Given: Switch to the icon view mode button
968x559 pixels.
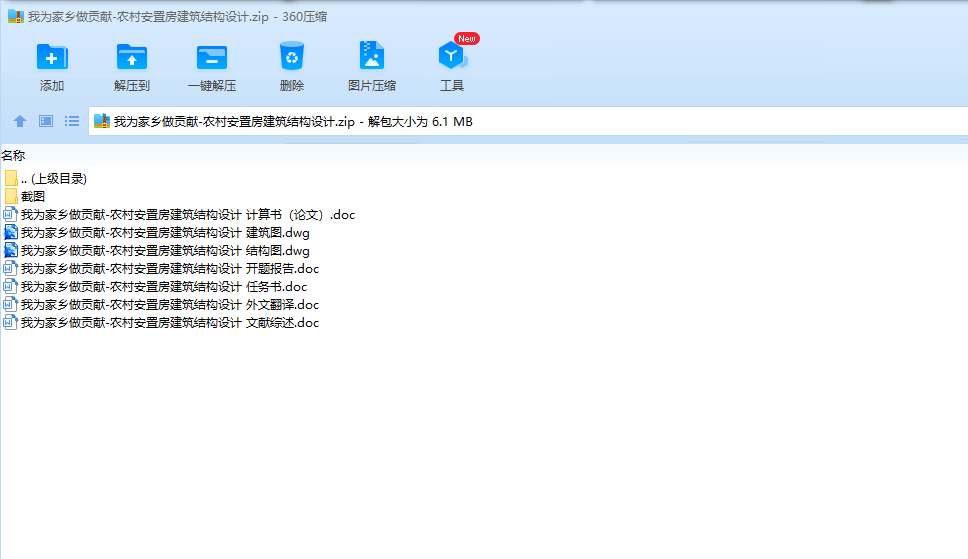Looking at the screenshot, I should 46,121.
